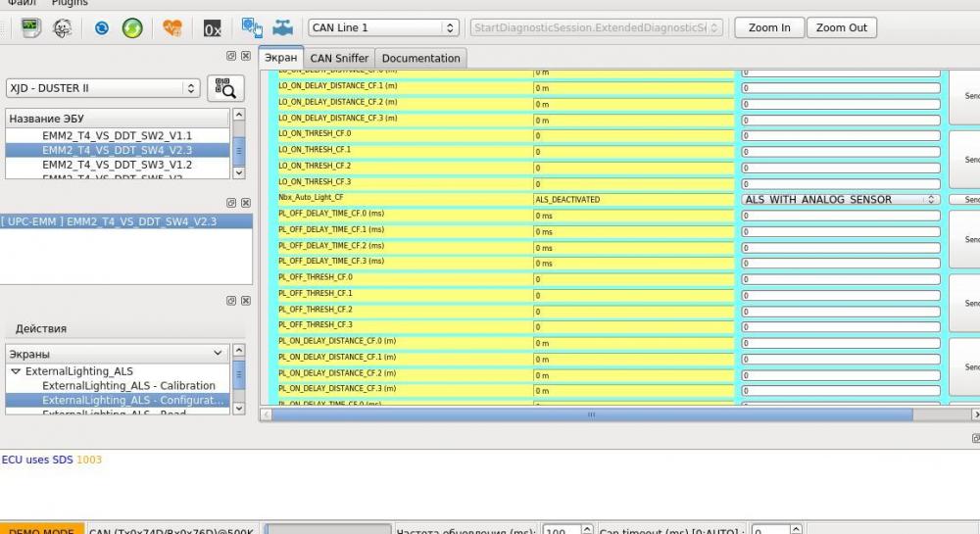Close the vehicle selection panel

click(x=246, y=56)
